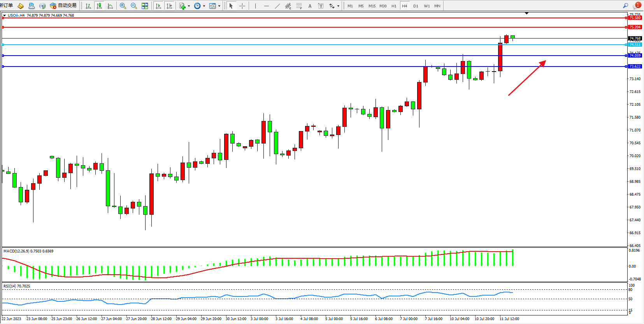Pick the horizontal line drawing tool
644x324 pixels.
tap(266, 6)
